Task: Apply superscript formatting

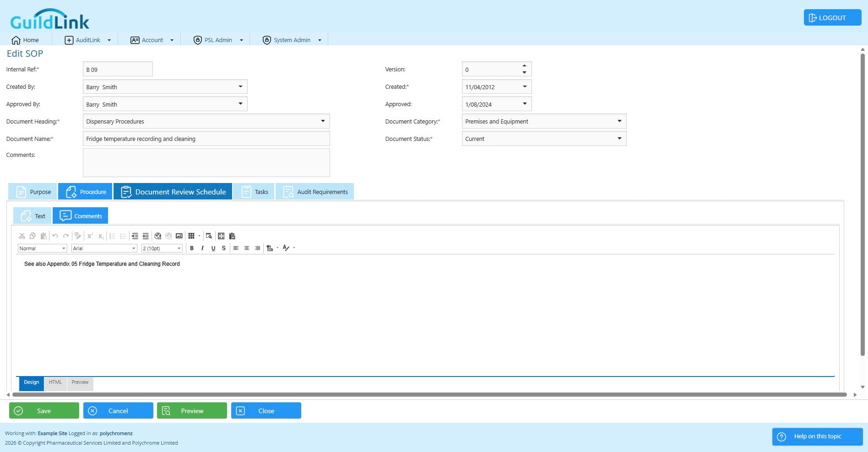Action: tap(90, 236)
